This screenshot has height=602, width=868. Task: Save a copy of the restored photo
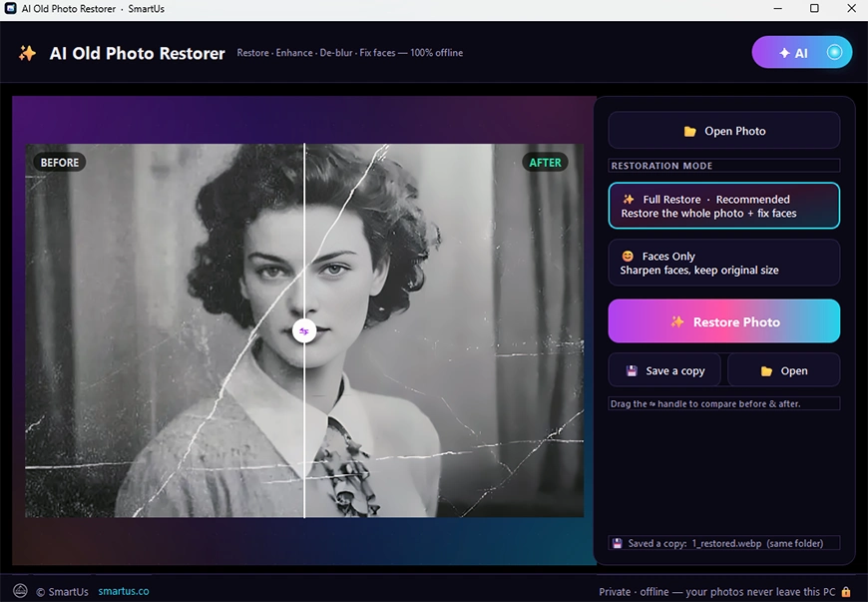pos(664,370)
